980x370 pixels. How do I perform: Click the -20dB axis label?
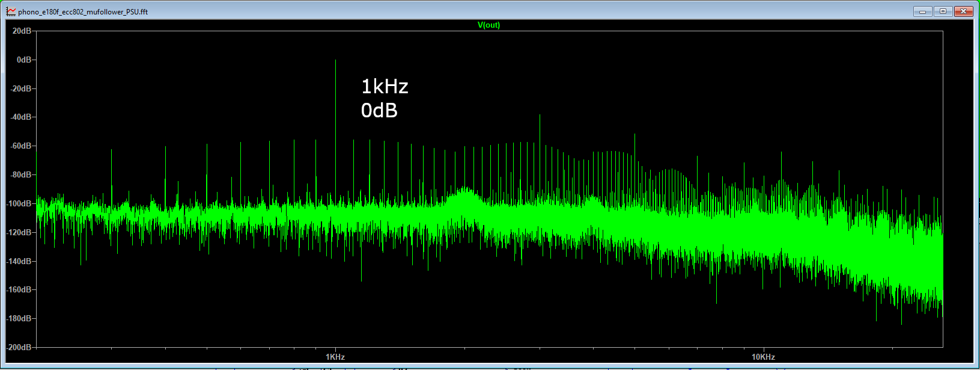point(20,88)
